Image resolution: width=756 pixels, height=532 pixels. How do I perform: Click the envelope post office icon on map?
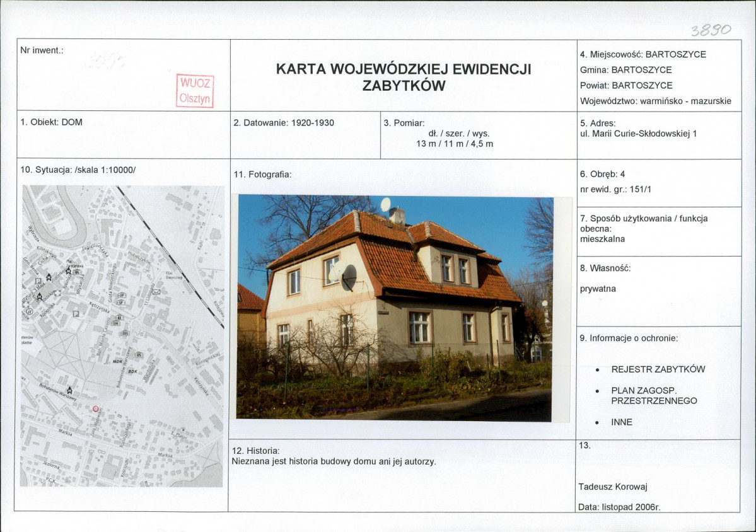157,292
